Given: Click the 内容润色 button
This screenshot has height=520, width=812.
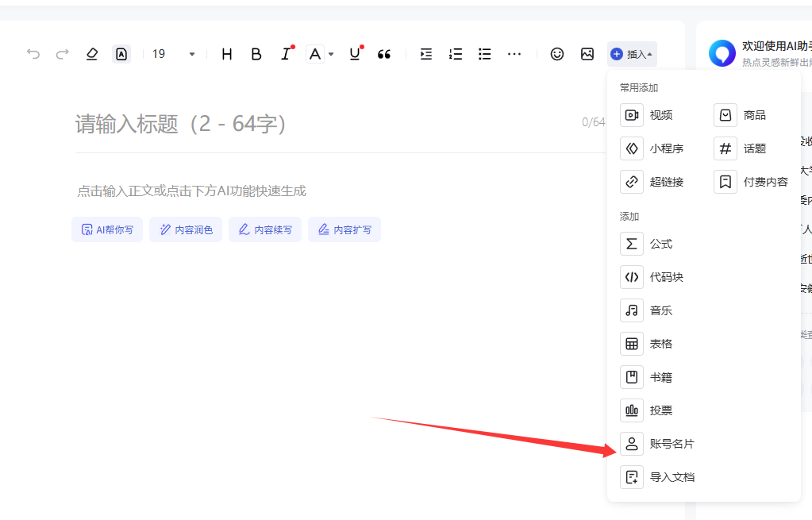Looking at the screenshot, I should coord(186,230).
